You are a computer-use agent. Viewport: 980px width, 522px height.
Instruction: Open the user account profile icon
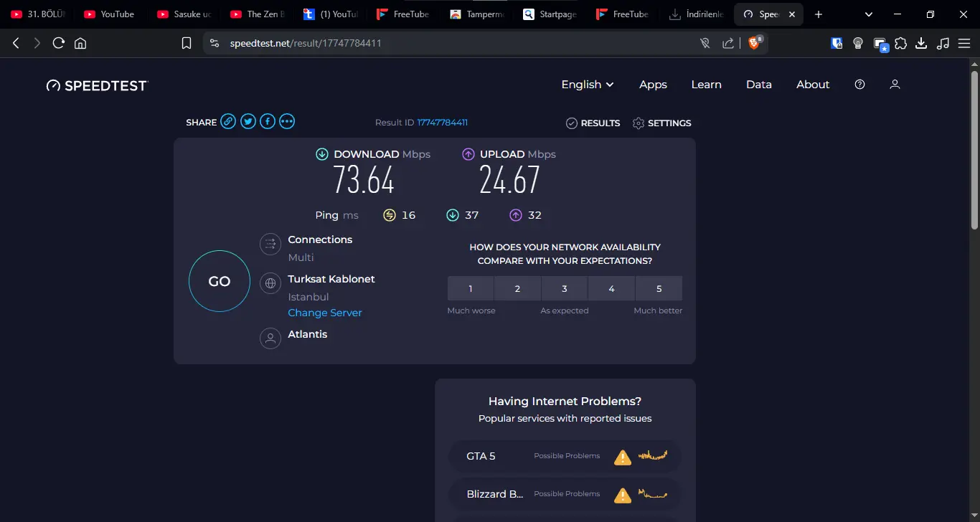[895, 85]
